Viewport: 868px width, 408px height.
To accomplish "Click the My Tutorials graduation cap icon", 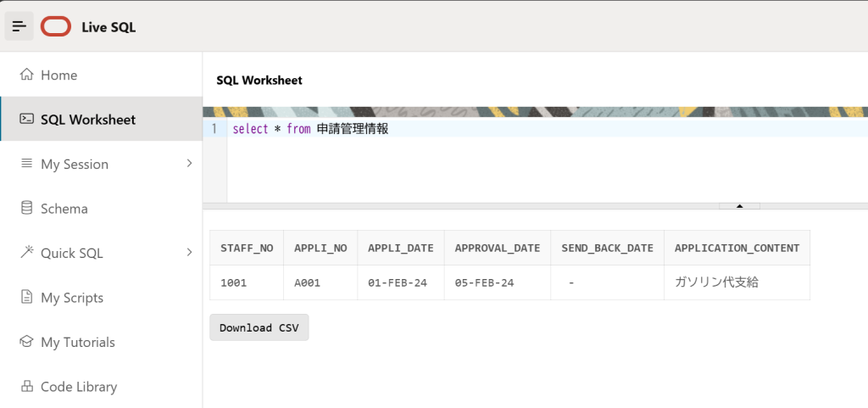I will coord(26,342).
